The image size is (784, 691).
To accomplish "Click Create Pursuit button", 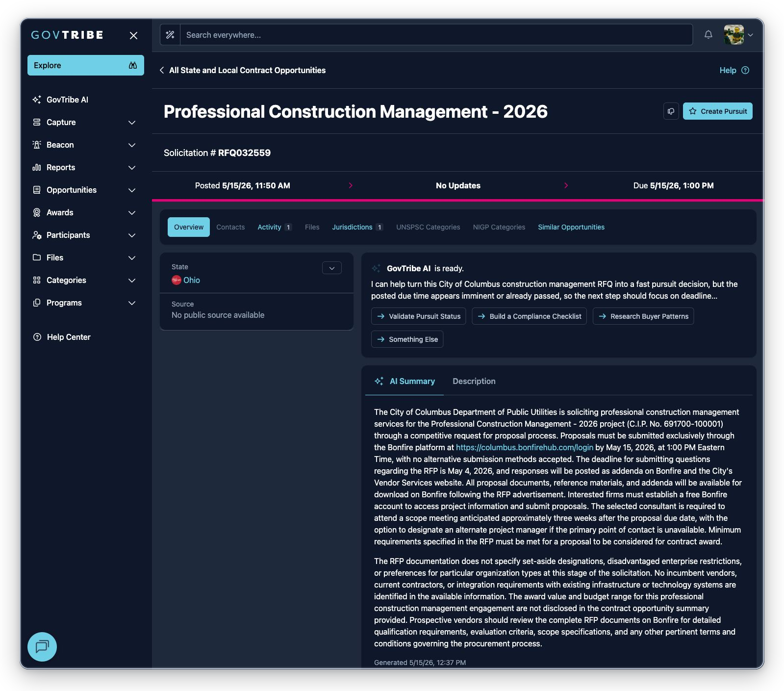I will [718, 111].
